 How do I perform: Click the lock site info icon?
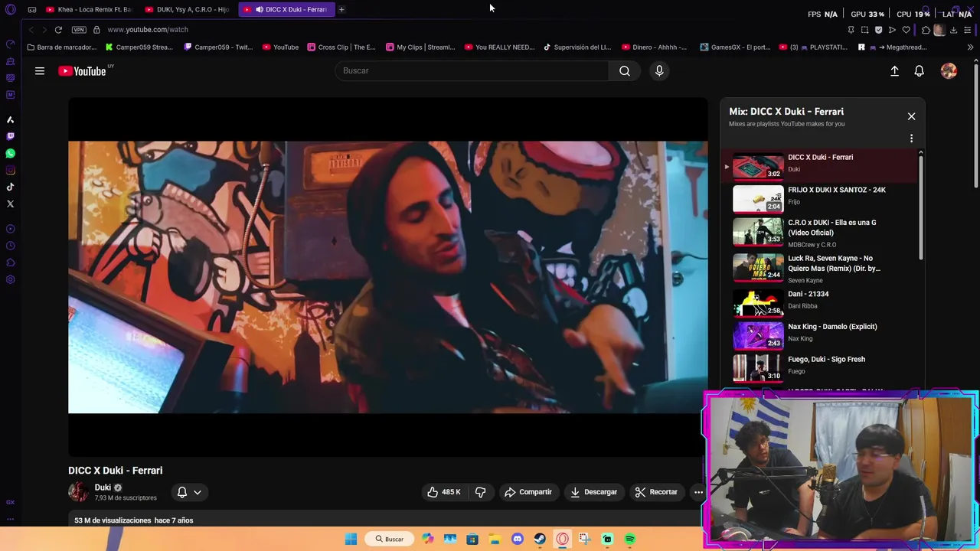point(96,30)
